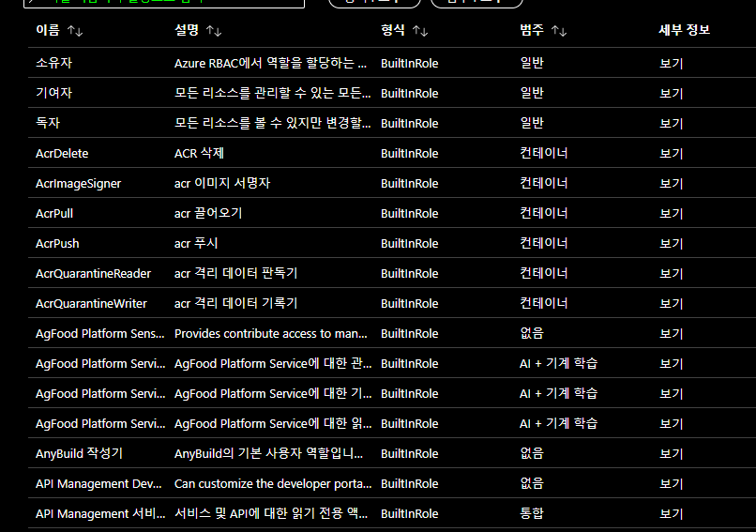Click the 세부 정보 column header
The image size is (756, 532).
point(684,30)
